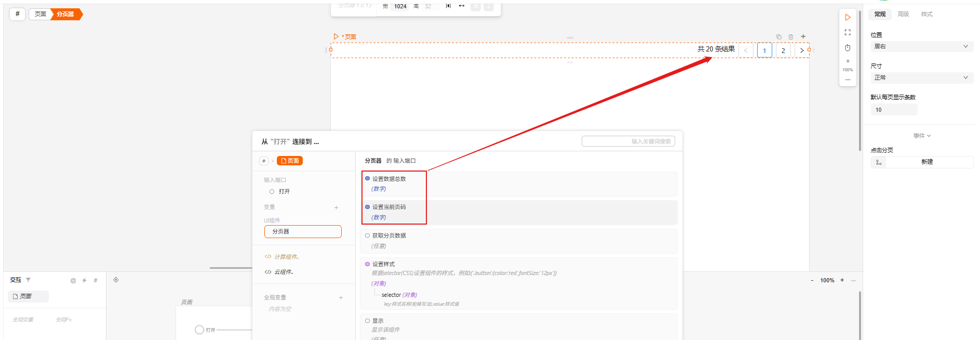Click 新建 button under 点击分页
Image resolution: width=980 pixels, height=340 pixels.
tap(927, 162)
